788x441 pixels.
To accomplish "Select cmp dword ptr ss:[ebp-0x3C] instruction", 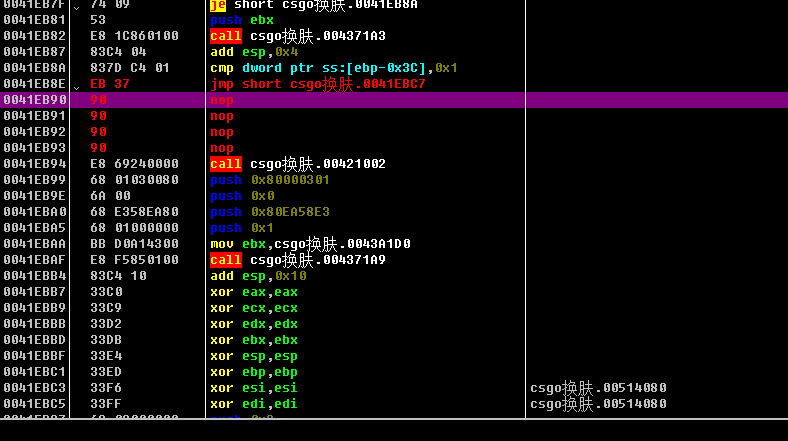I will click(334, 68).
